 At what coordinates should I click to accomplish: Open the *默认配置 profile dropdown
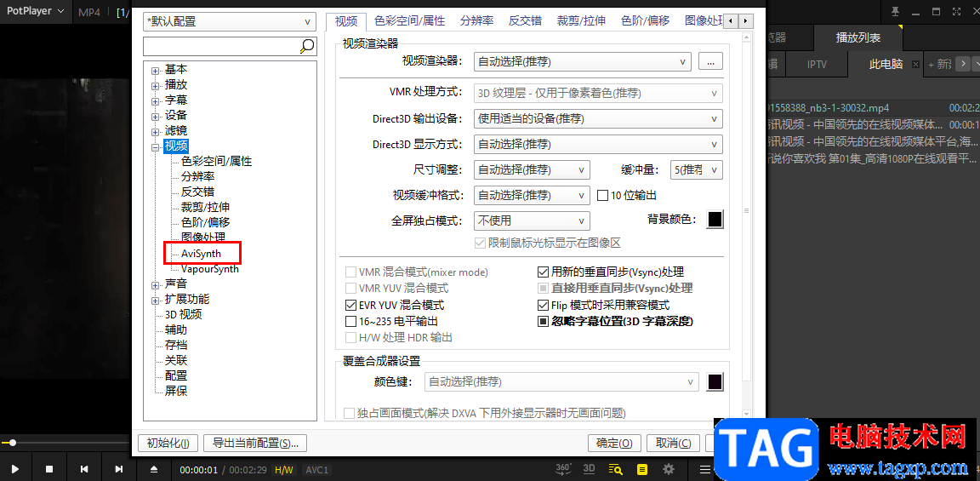coord(229,21)
